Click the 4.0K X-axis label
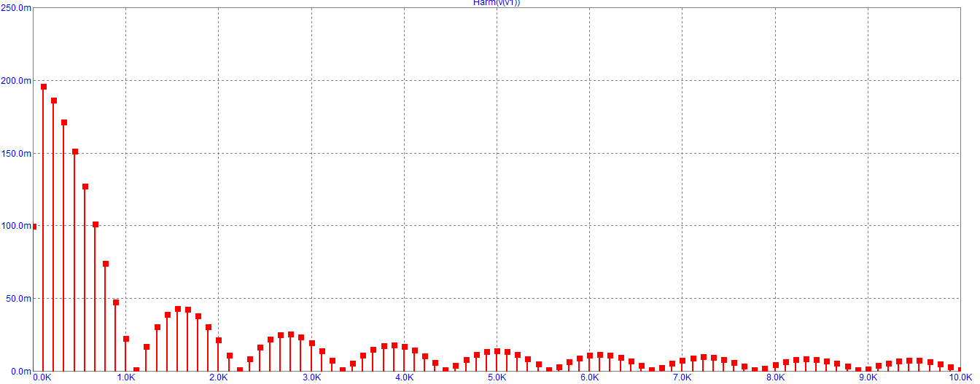Viewport: 980px width, 384px height. click(x=405, y=378)
